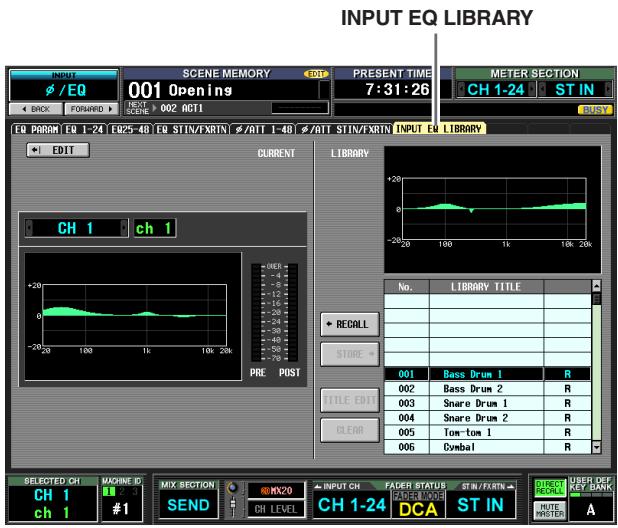The width and height of the screenshot is (618, 528).
Task: Step CH 1 selector to next channel
Action: (124, 228)
